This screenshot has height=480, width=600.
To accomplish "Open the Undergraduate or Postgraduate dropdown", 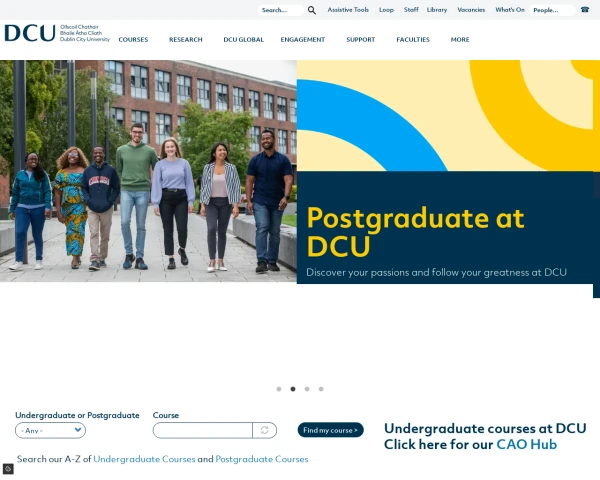I will 50,430.
